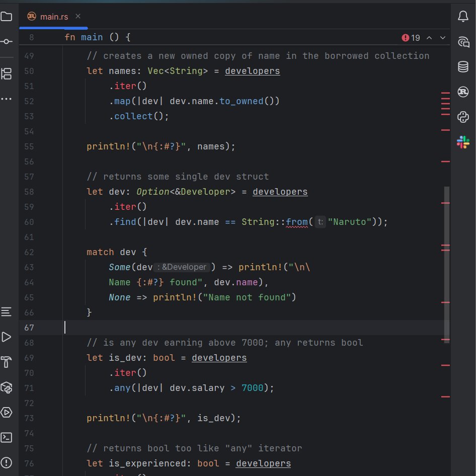Open the Notifications bell panel
Viewport: 476px width, 476px height.
tap(463, 17)
